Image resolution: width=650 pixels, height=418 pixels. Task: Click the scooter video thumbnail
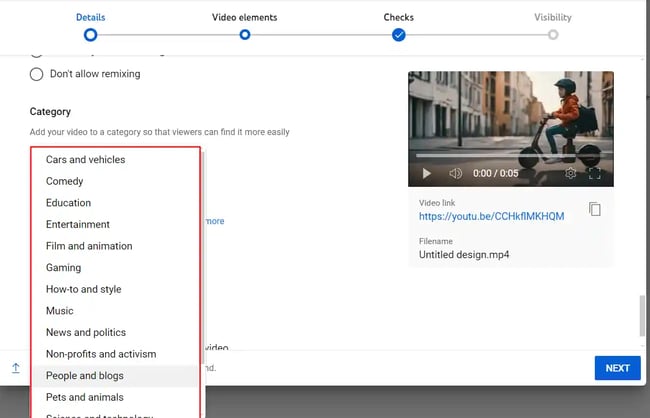[x=511, y=129]
